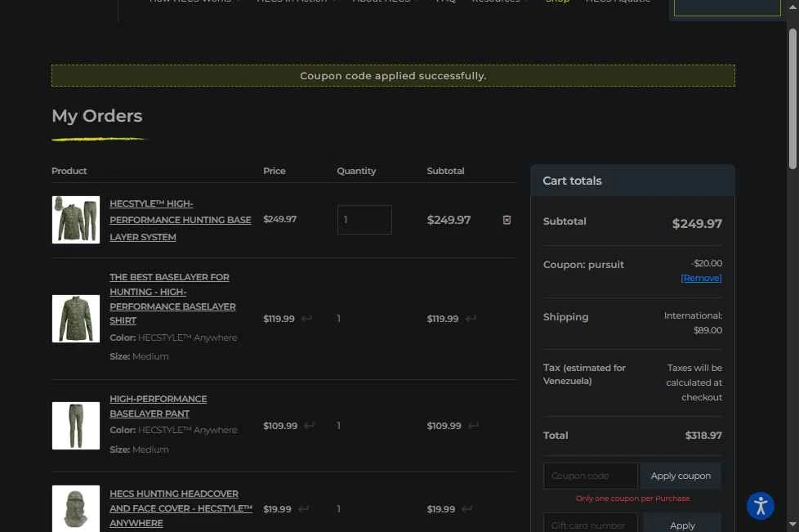
Task: Click the coupon discount amount -$20.00
Action: click(706, 263)
